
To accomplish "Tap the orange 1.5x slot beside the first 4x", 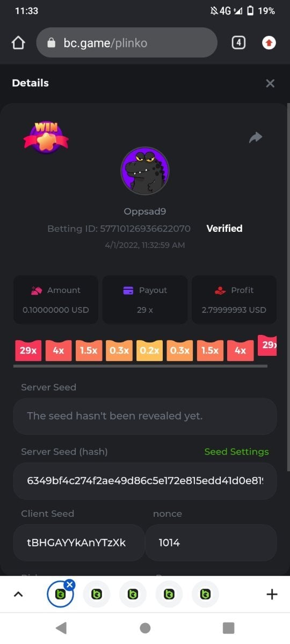I will point(89,350).
